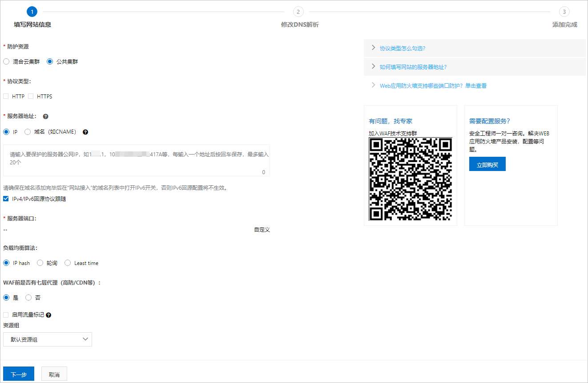The image size is (588, 383).
Task: Open the 单击查看 link
Action: point(476,86)
